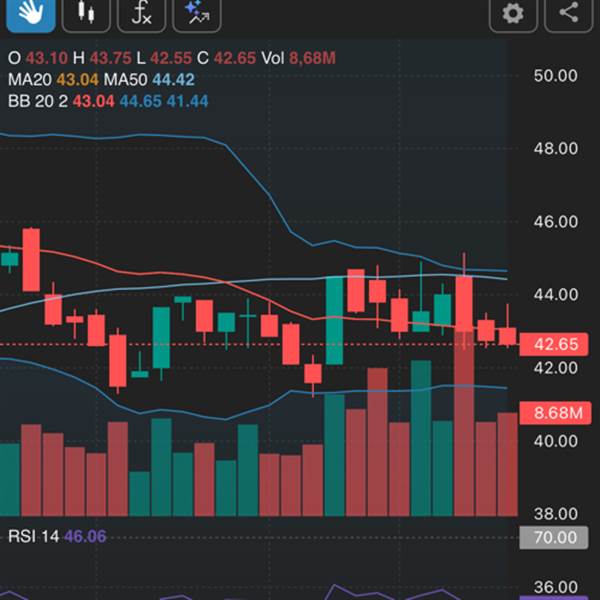Click the 46.00 price axis label
The image size is (600, 600).
555,222
